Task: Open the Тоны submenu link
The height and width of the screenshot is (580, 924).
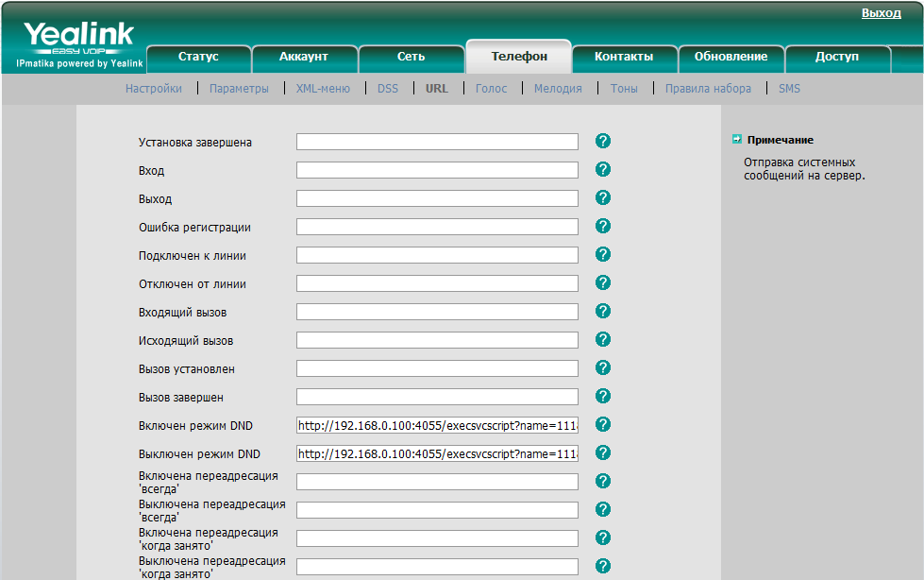Action: click(624, 89)
